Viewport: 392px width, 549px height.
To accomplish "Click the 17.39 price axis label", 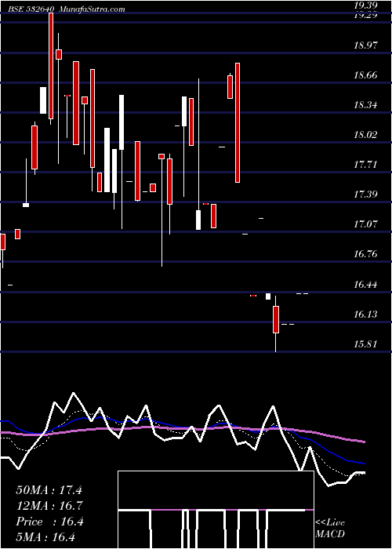I will [365, 194].
